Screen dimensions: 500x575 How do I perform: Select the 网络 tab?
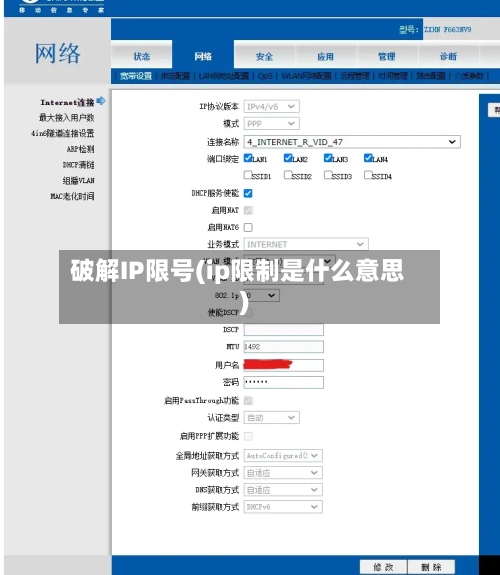203,56
